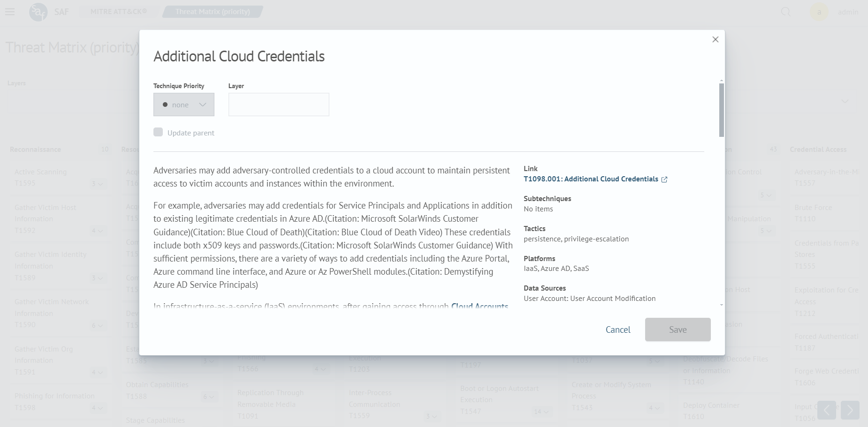Screen dimensions: 868x427
Task: Click the Credential Access column header
Action: tap(818, 150)
